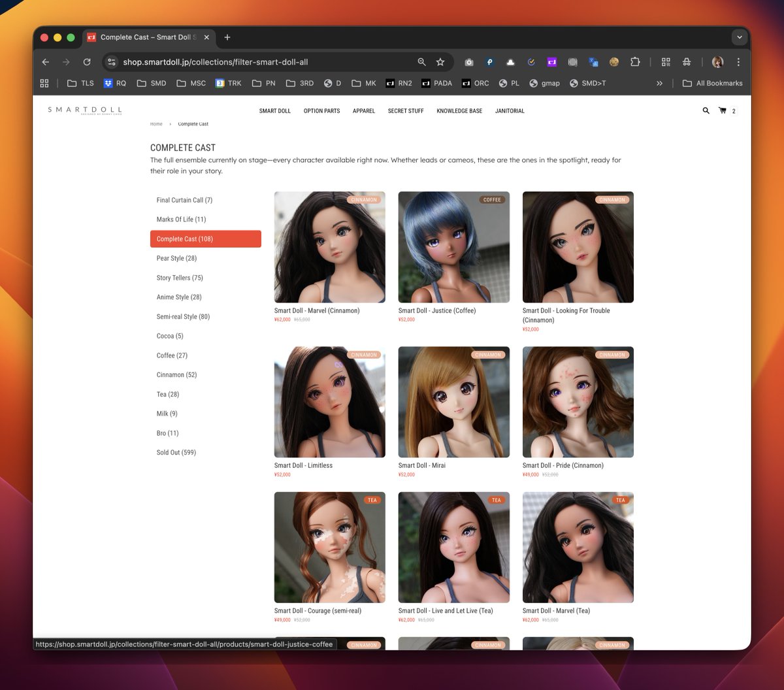Click the camera extension icon
The height and width of the screenshot is (690, 784).
(469, 62)
